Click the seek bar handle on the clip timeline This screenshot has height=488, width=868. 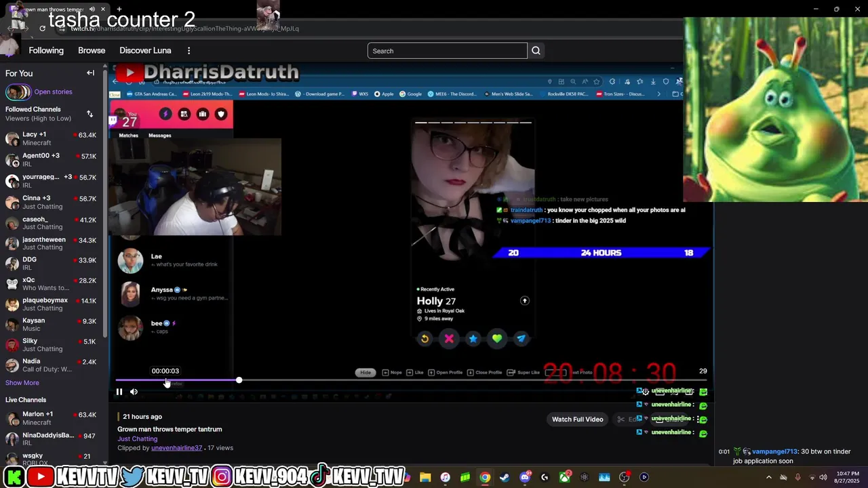[x=239, y=380]
